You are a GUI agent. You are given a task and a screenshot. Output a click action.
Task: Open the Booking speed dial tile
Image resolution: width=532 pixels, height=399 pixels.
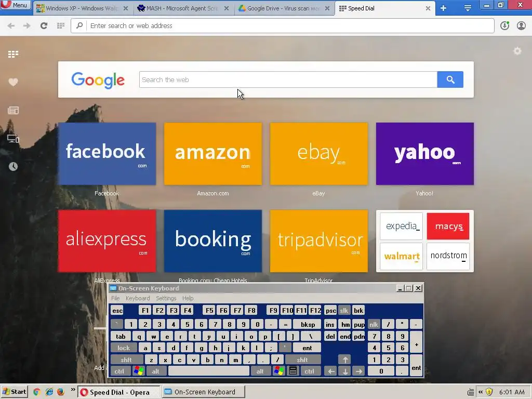point(213,241)
